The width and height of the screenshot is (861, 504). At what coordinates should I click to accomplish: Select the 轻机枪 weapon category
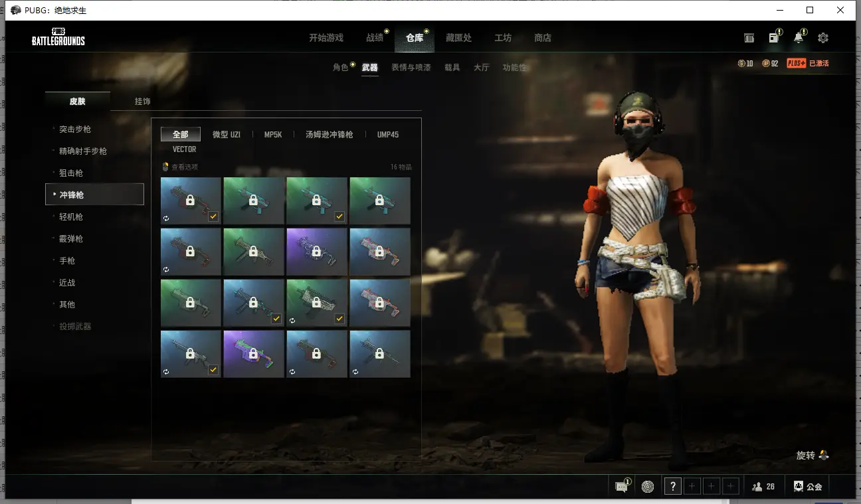(71, 217)
